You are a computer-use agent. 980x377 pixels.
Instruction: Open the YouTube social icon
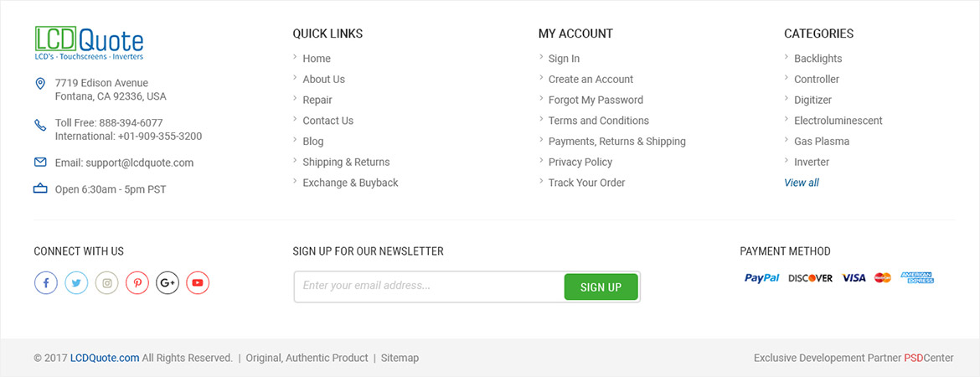pyautogui.click(x=198, y=282)
